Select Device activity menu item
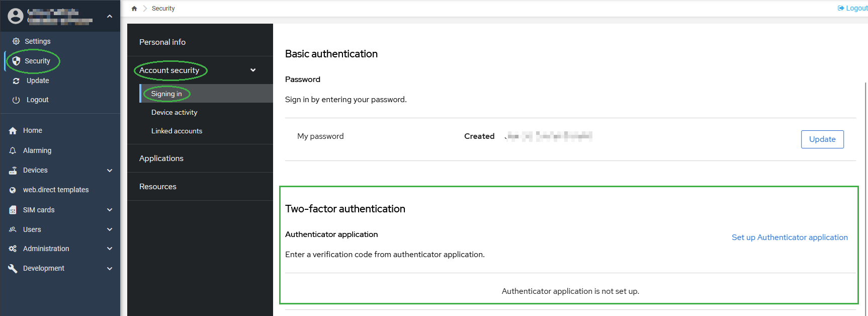The height and width of the screenshot is (316, 868). (174, 112)
